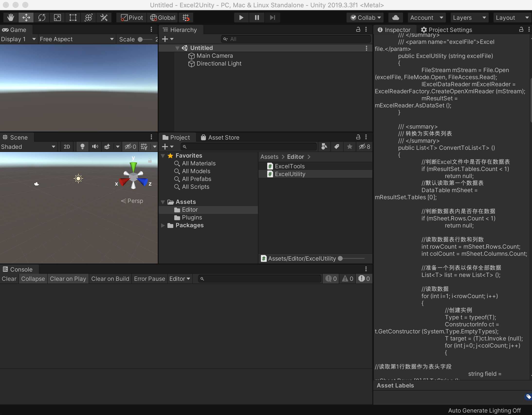Toggle scene audio speaker icon
Image resolution: width=532 pixels, height=415 pixels.
pos(95,147)
